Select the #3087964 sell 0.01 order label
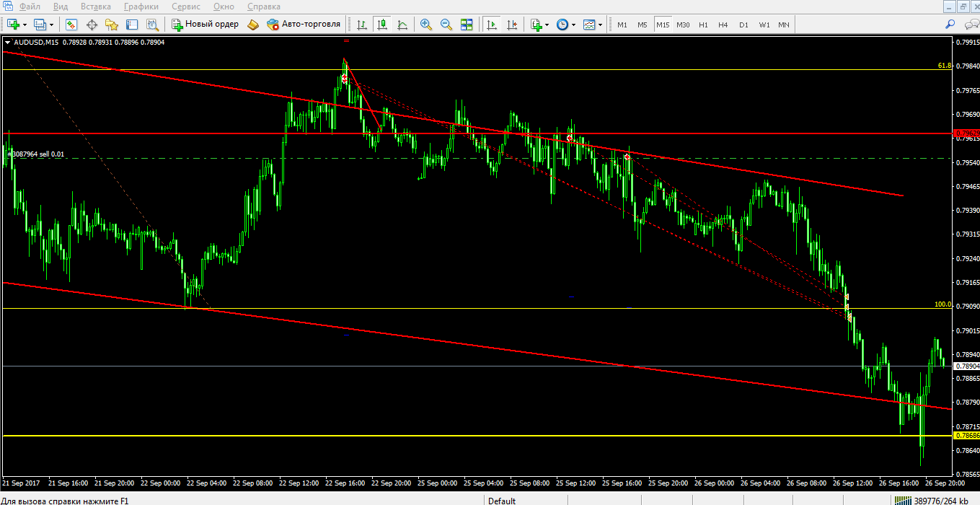 36,154
